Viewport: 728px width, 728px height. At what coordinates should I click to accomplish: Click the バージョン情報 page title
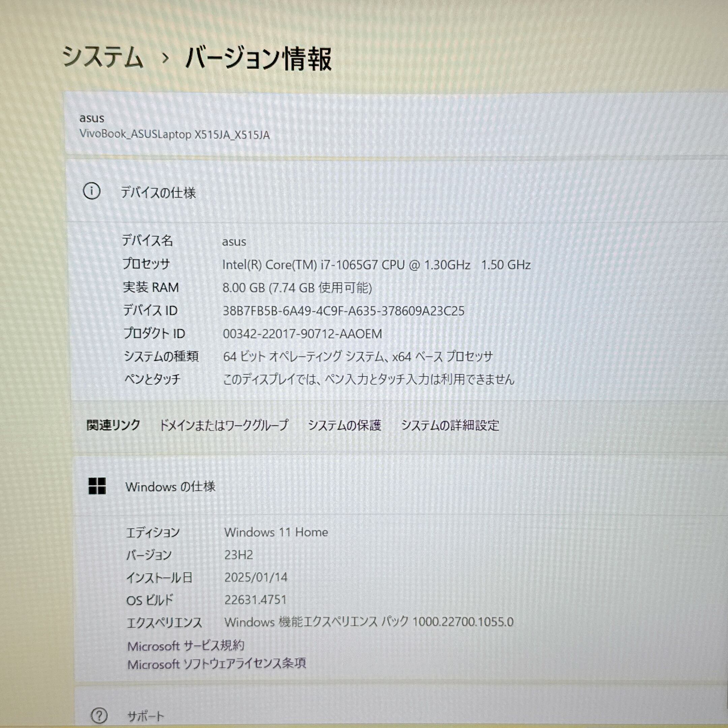(x=259, y=58)
